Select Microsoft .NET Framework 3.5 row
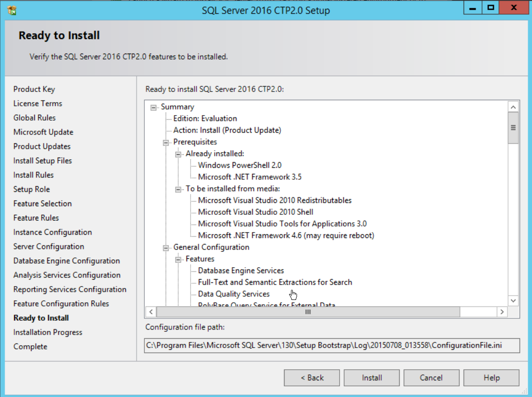The image size is (532, 397). (x=250, y=177)
